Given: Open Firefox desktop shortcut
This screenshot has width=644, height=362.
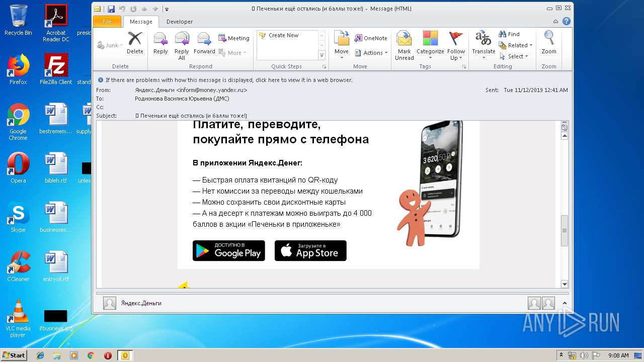Looking at the screenshot, I should tap(18, 69).
